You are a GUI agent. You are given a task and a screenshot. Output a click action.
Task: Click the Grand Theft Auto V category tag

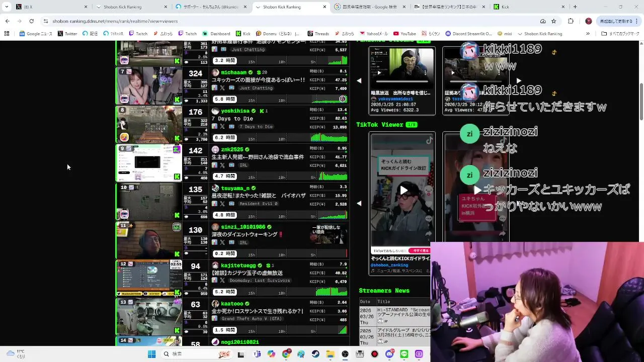click(252, 319)
